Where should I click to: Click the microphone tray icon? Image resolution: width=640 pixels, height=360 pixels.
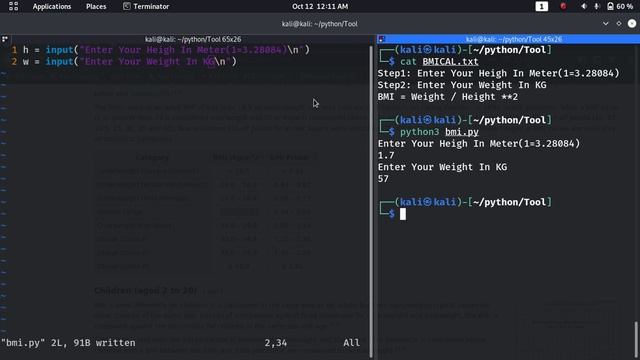597,6
